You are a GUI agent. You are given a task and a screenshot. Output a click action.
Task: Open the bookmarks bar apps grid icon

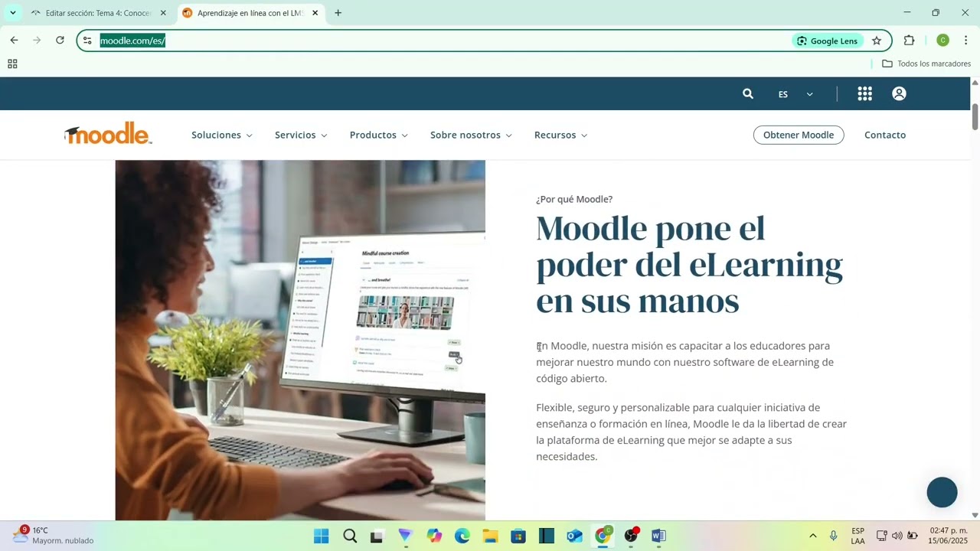(12, 64)
